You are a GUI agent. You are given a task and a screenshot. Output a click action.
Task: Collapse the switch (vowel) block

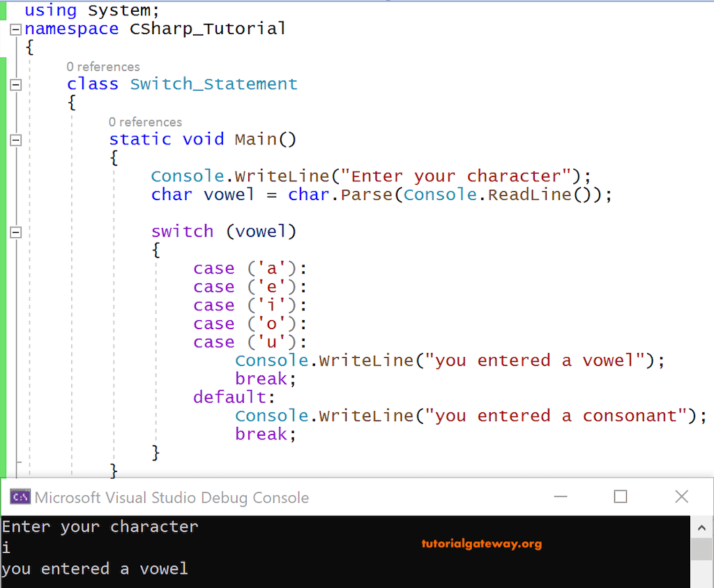(15, 232)
